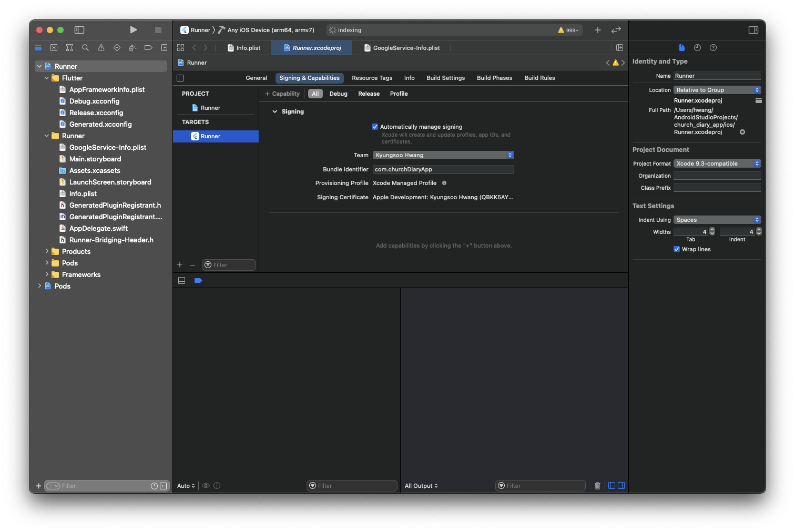Image resolution: width=795 pixels, height=532 pixels.
Task: Click the Tab width stepper
Action: tap(712, 231)
